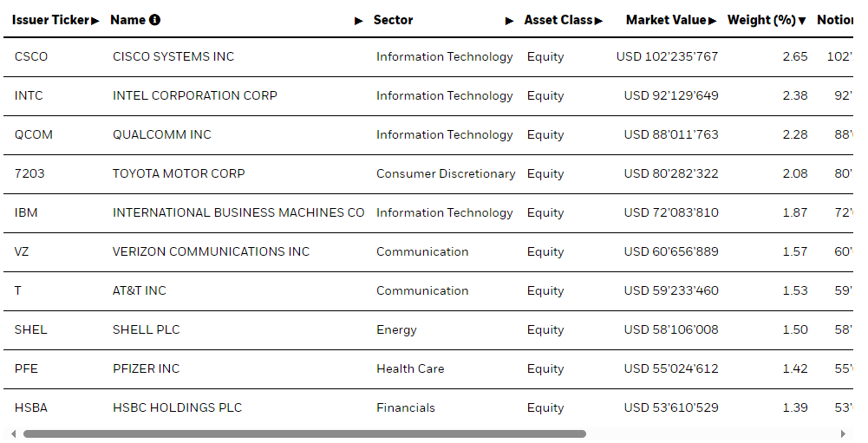This screenshot has height=443, width=868.
Task: Click the VERIZON COMMUNICATIONS INC name
Action: coord(211,251)
